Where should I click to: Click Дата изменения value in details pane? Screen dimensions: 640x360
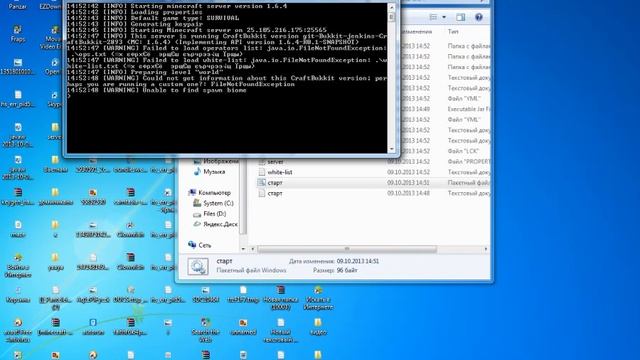point(358,261)
